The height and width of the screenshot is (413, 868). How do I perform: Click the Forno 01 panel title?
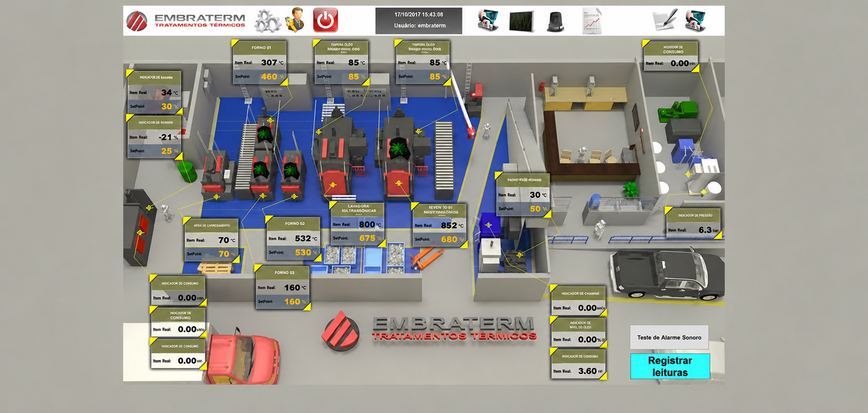pyautogui.click(x=261, y=48)
